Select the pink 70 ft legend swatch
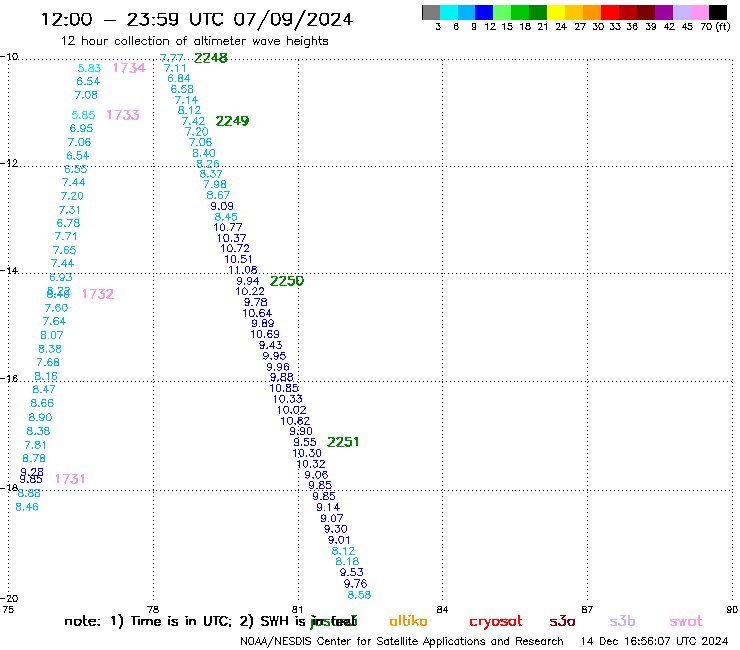The width and height of the screenshot is (740, 650). [x=699, y=13]
